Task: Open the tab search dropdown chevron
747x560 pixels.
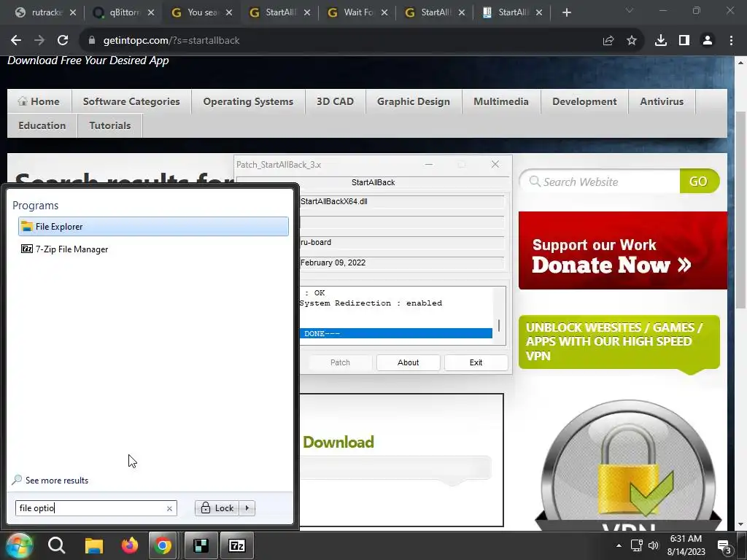Action: click(630, 10)
